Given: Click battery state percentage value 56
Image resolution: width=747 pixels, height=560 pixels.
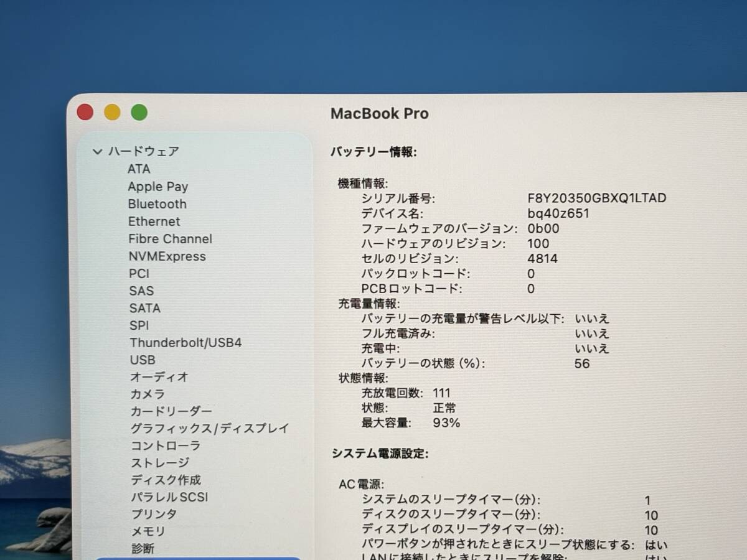Looking at the screenshot, I should pos(582,364).
